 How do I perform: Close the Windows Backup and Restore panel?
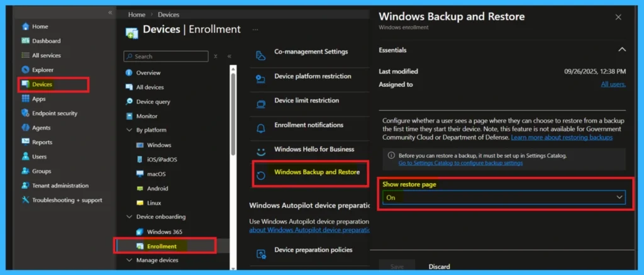pyautogui.click(x=618, y=17)
